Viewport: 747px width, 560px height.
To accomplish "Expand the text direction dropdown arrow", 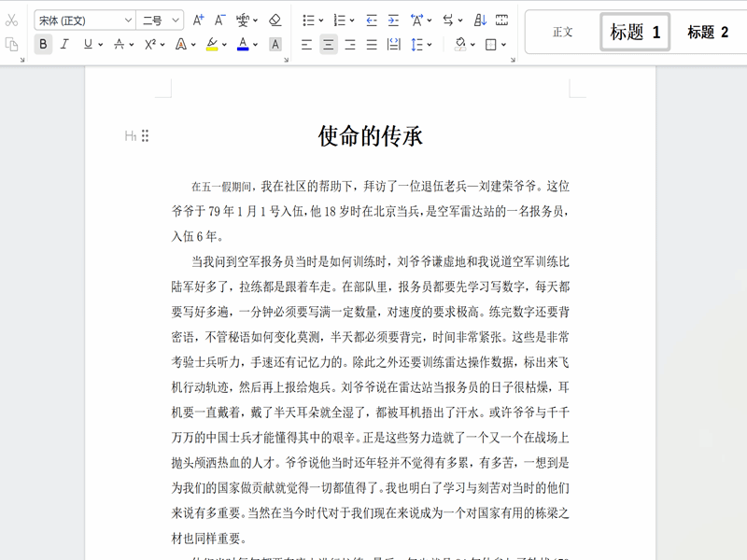I will point(460,21).
